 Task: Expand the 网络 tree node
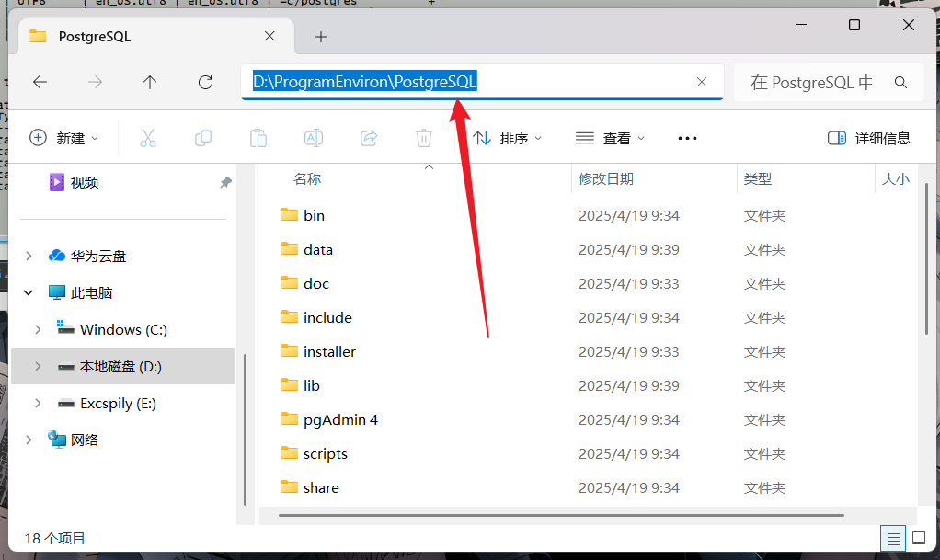tap(29, 440)
